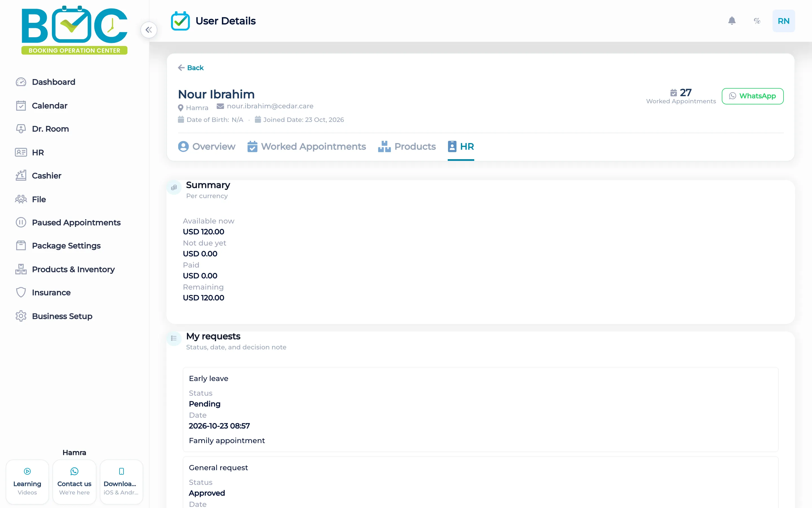Image resolution: width=812 pixels, height=508 pixels.
Task: Click Contact us WhatsApp card
Action: 74,482
